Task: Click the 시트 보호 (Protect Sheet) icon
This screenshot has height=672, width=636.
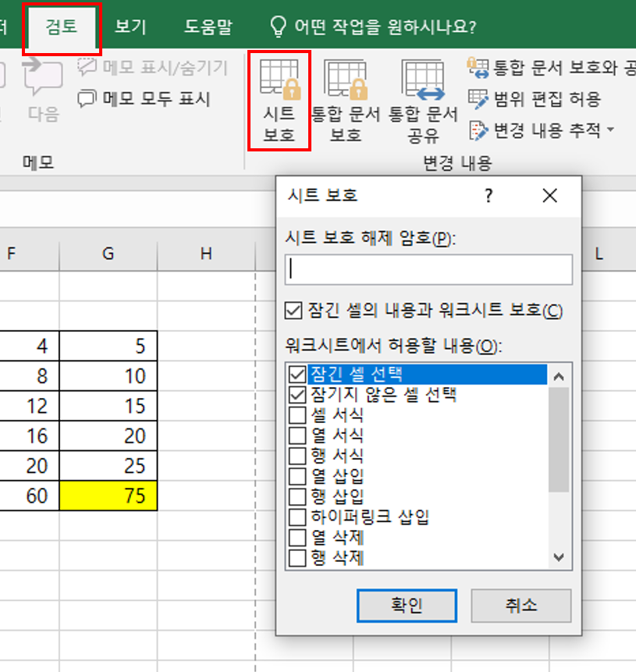Action: click(x=279, y=80)
